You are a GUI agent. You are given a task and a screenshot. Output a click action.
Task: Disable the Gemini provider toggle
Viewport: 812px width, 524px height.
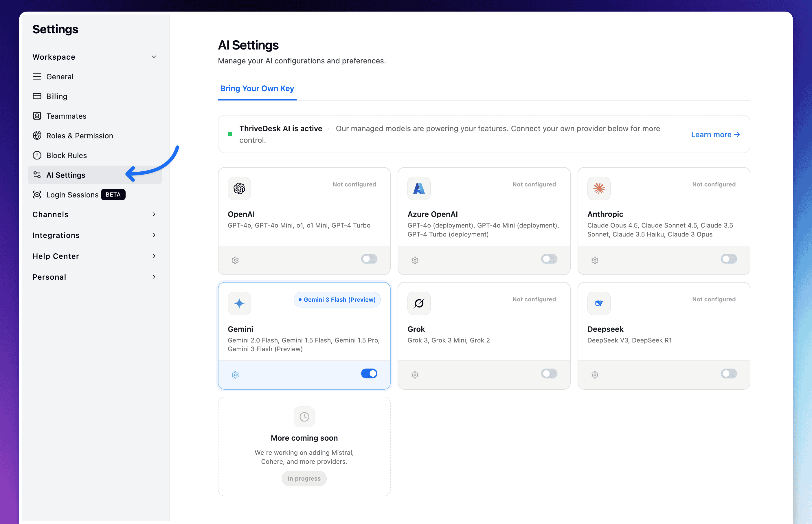(x=369, y=374)
